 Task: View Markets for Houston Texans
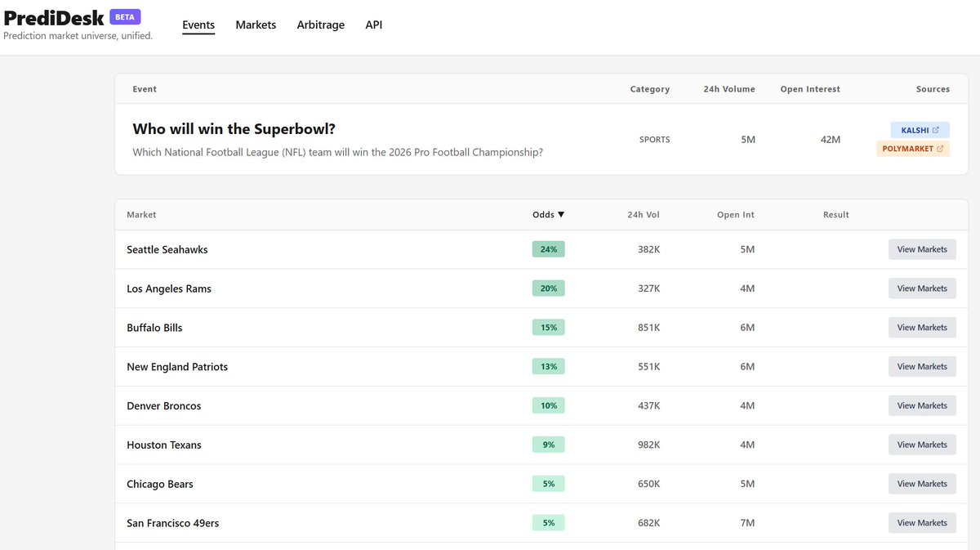pyautogui.click(x=922, y=445)
